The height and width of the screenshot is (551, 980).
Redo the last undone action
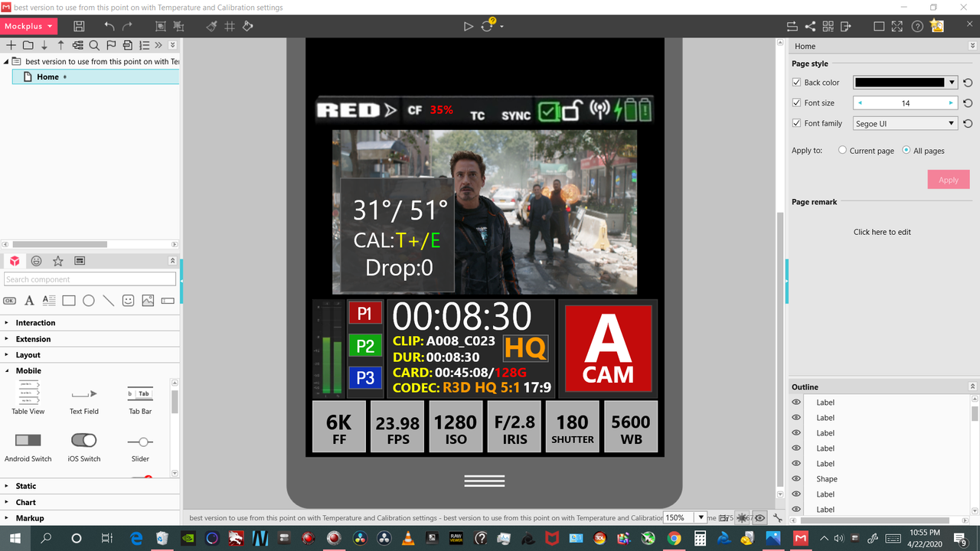pyautogui.click(x=128, y=26)
